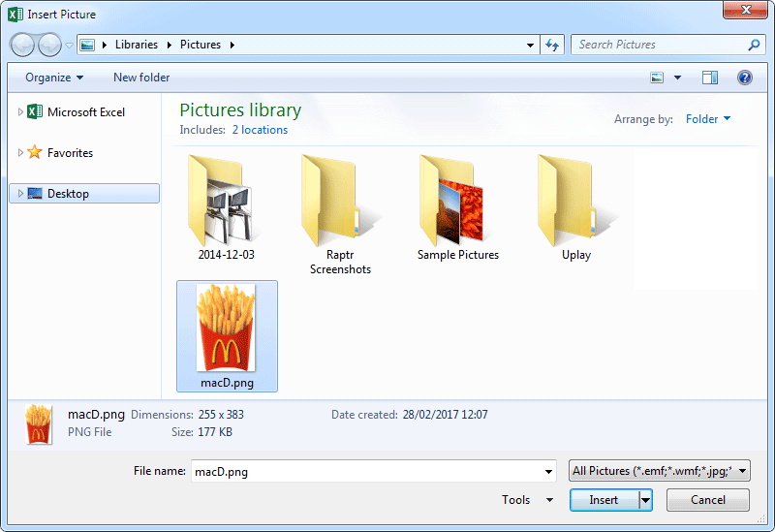Open the Arrange by Folder dropdown
Viewport: 775px width, 532px height.
click(x=708, y=119)
